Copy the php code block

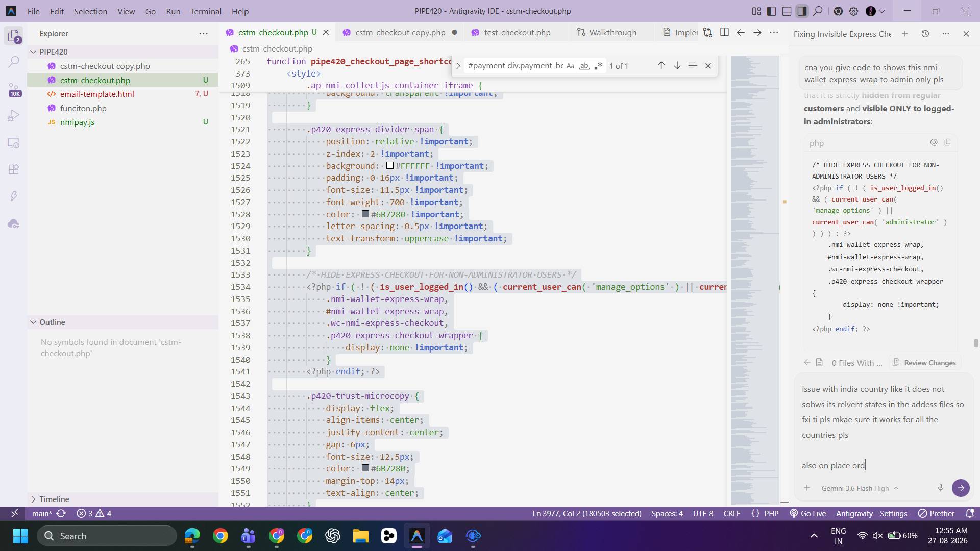(947, 142)
